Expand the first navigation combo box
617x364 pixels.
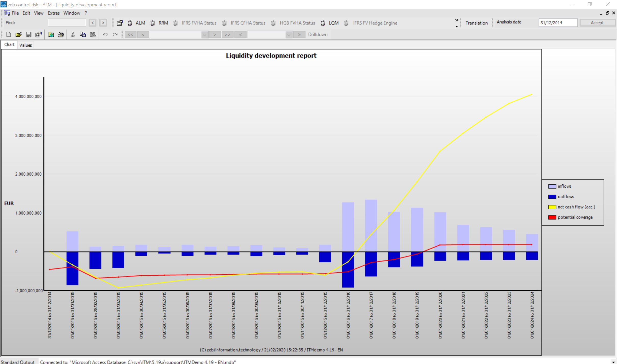[x=204, y=35]
